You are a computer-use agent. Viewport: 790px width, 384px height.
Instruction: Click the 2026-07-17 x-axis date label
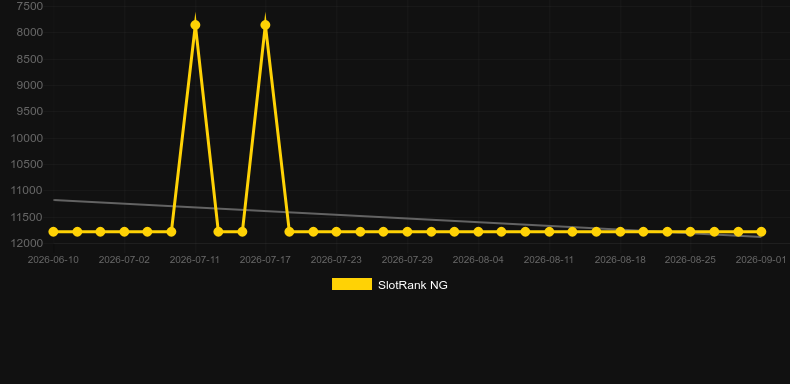click(265, 260)
